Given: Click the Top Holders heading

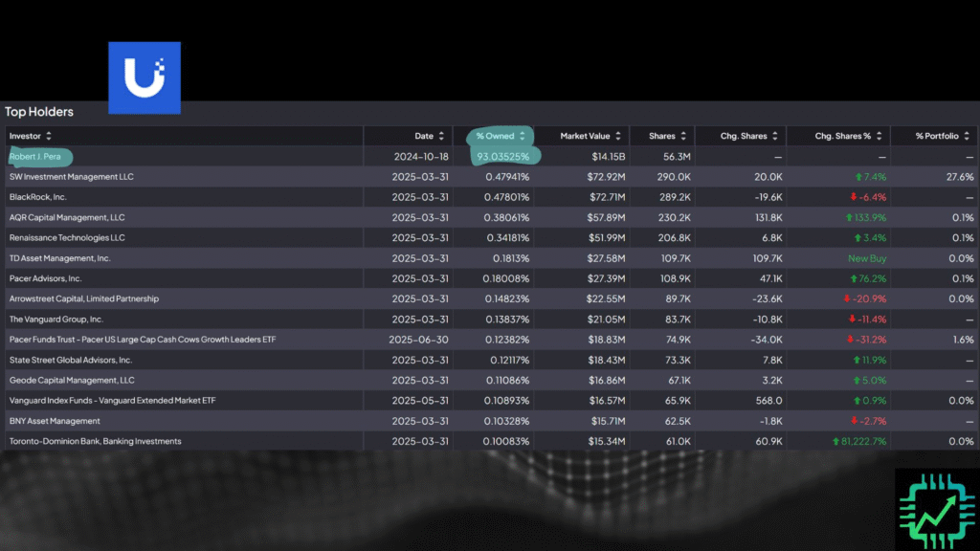Looking at the screenshot, I should (38, 112).
